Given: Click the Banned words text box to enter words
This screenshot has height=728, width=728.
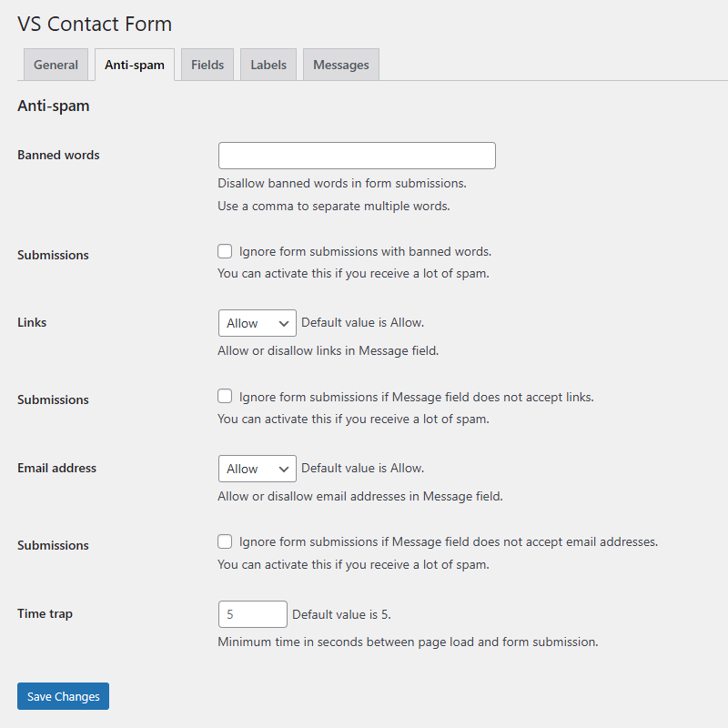Looking at the screenshot, I should (356, 155).
